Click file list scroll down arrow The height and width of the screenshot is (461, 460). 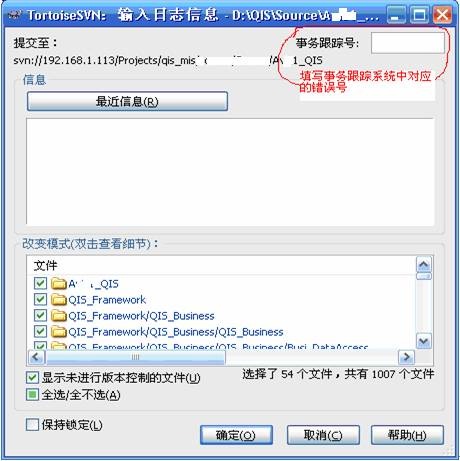(x=424, y=341)
